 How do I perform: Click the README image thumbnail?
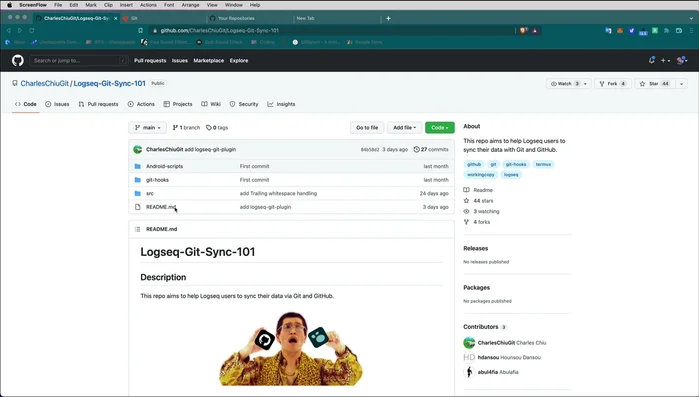[291, 348]
